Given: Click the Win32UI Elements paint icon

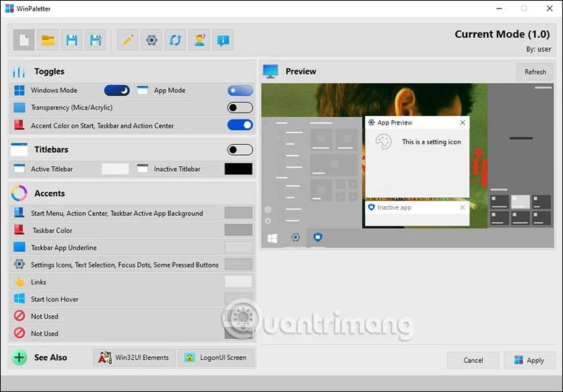Looking at the screenshot, I should click(x=105, y=358).
